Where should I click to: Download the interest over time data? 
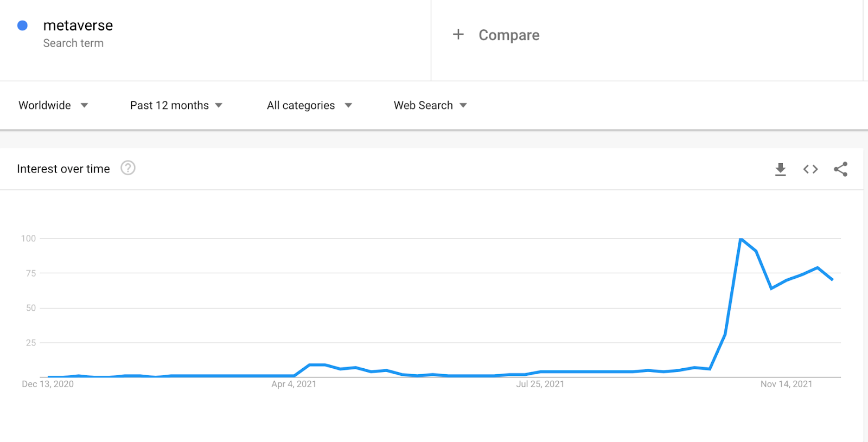click(x=780, y=169)
